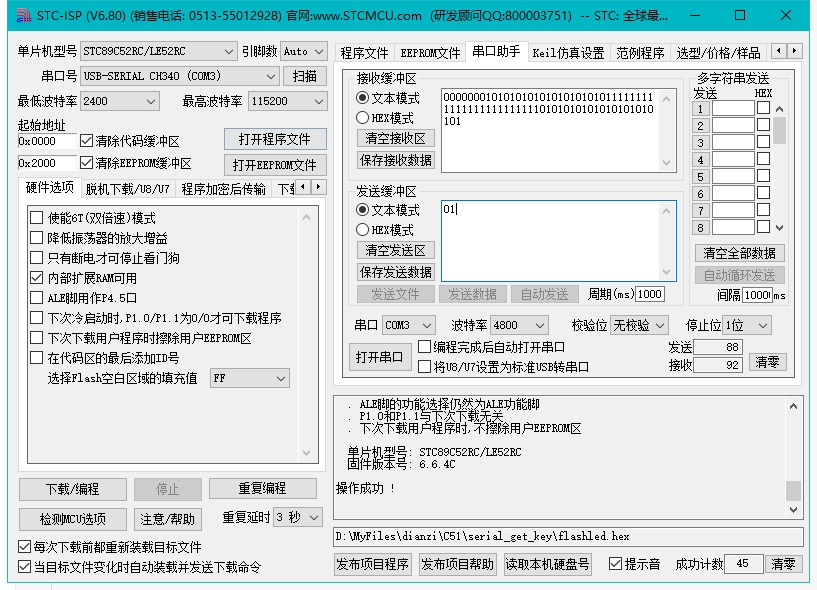
Task: Click 打开EEPROM文件 button
Action: [x=275, y=165]
